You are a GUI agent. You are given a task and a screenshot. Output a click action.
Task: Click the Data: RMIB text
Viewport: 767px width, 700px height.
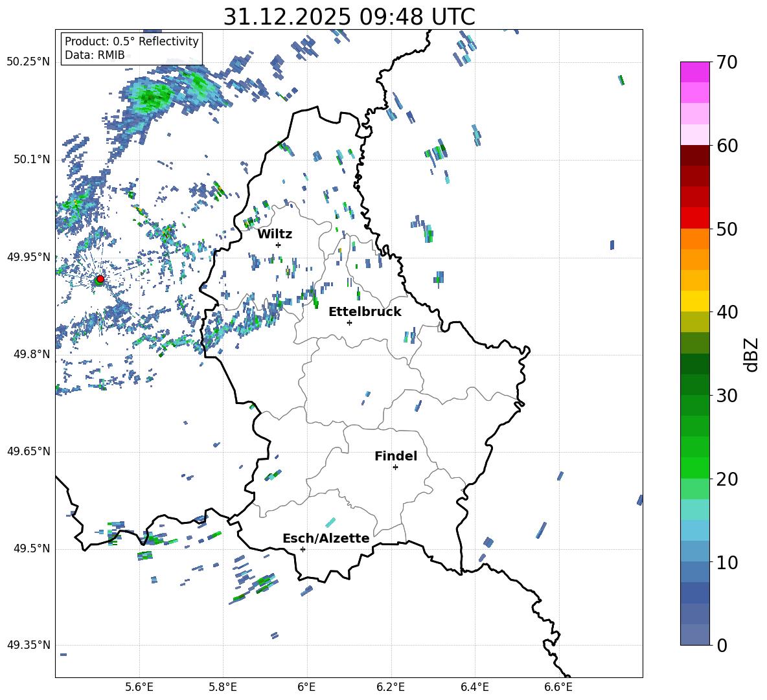[95, 55]
